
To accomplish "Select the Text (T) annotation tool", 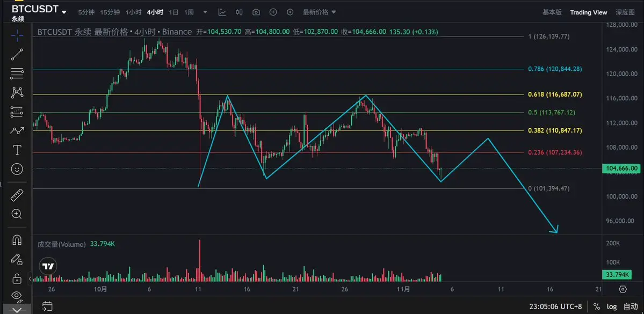I will coord(17,150).
